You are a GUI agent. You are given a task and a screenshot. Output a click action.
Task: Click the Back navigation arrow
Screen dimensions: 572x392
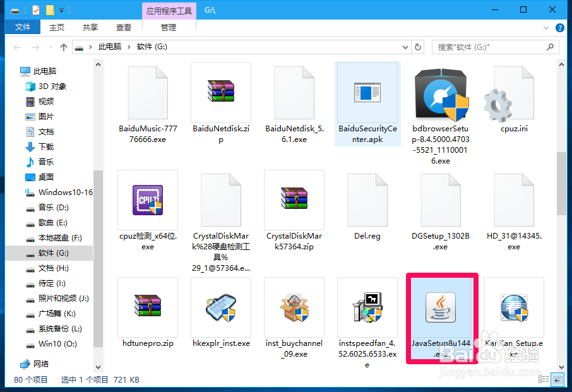[17, 47]
